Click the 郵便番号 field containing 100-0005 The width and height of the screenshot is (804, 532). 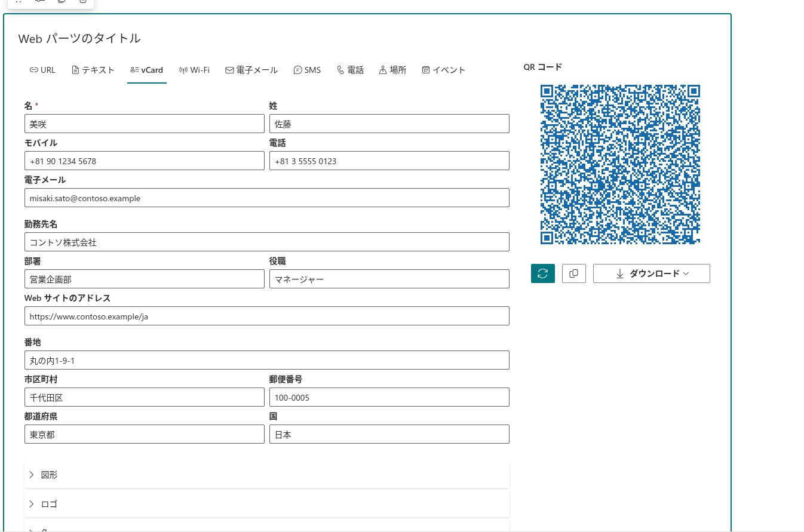[389, 397]
